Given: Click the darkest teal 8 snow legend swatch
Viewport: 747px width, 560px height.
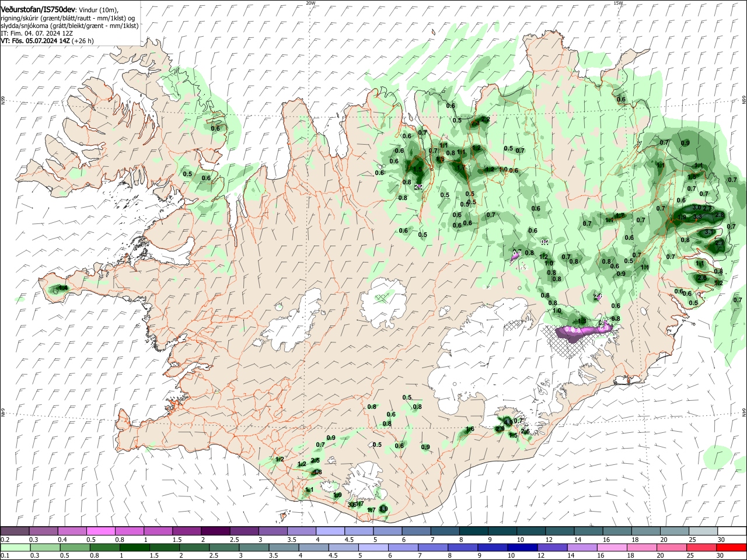Looking at the screenshot, I should [x=473, y=531].
